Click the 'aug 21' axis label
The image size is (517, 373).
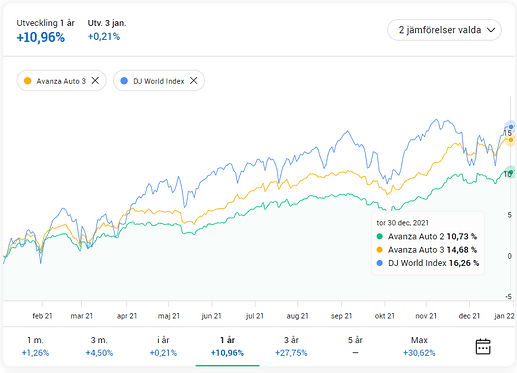click(x=298, y=316)
